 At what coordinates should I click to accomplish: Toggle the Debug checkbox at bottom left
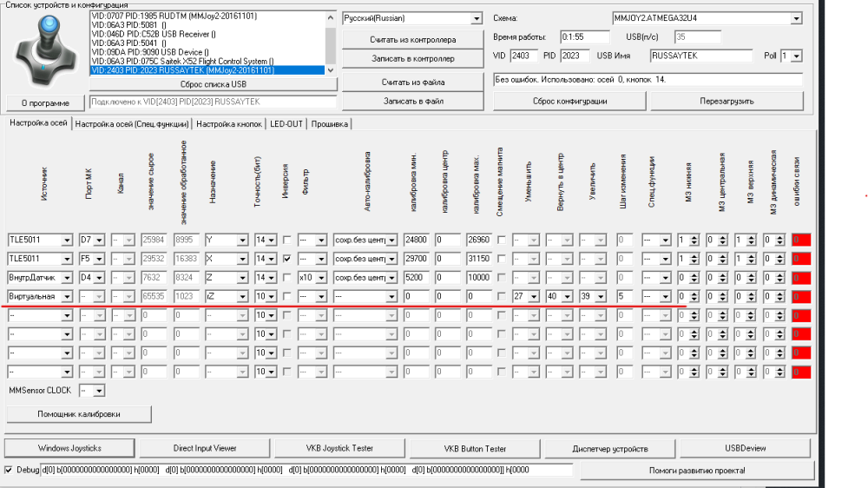coord(10,470)
